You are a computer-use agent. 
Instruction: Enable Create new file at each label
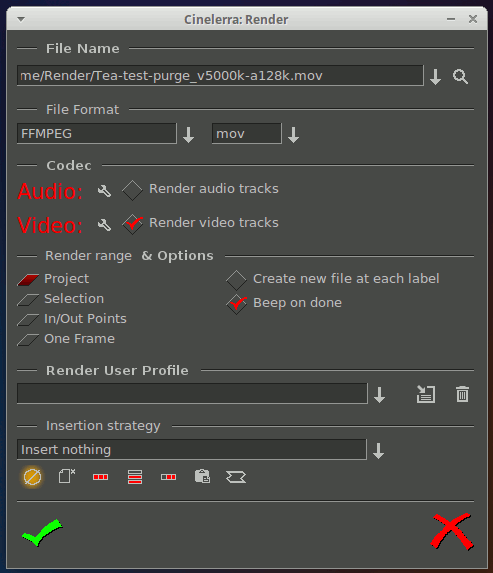tap(236, 280)
